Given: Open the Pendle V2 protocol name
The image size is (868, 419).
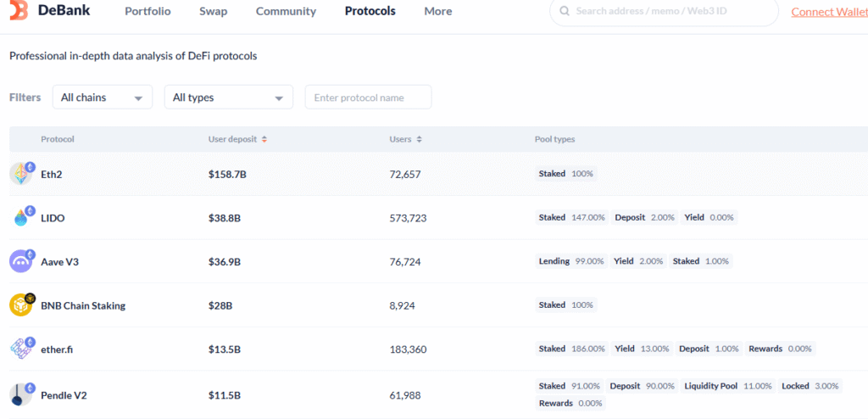Looking at the screenshot, I should 64,395.
